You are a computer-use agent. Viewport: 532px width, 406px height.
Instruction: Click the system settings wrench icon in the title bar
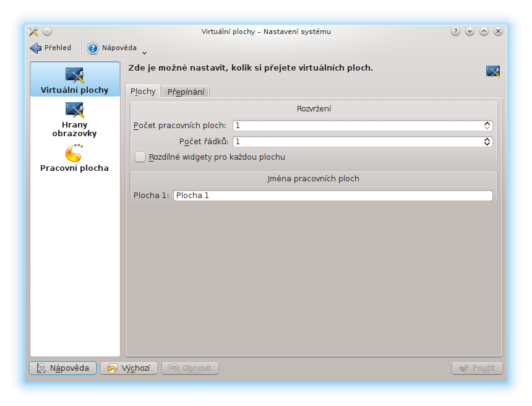[33, 32]
